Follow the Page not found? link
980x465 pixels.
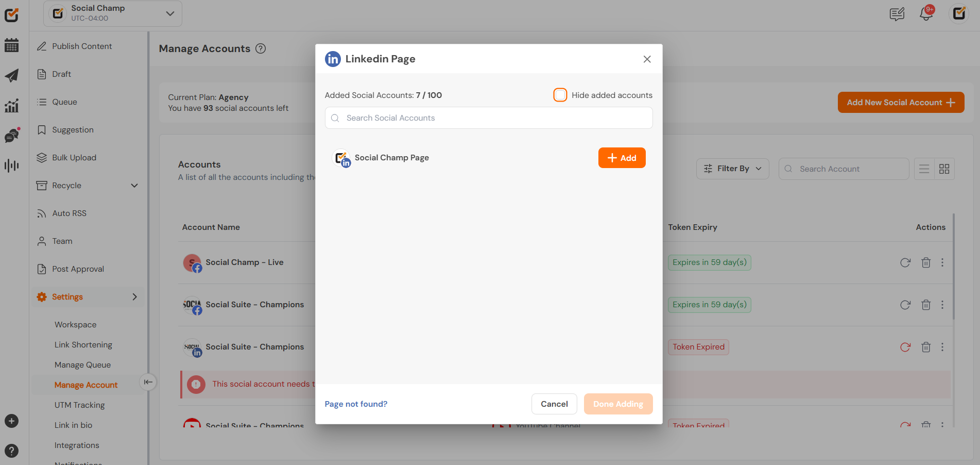point(356,404)
